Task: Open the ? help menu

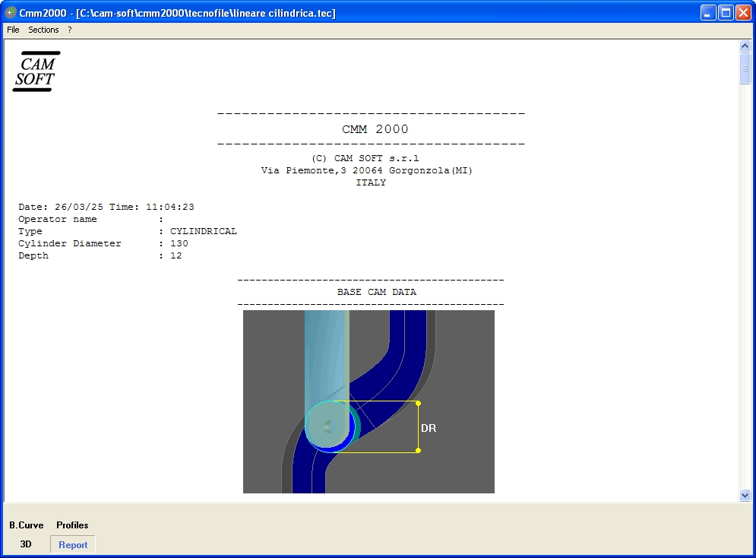Action: pos(69,30)
